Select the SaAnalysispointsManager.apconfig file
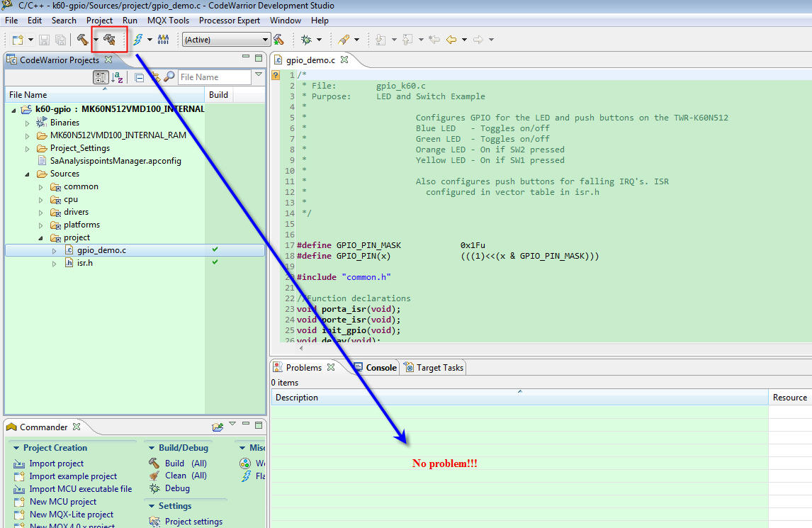Screen dimensions: 812x528 [x=115, y=161]
